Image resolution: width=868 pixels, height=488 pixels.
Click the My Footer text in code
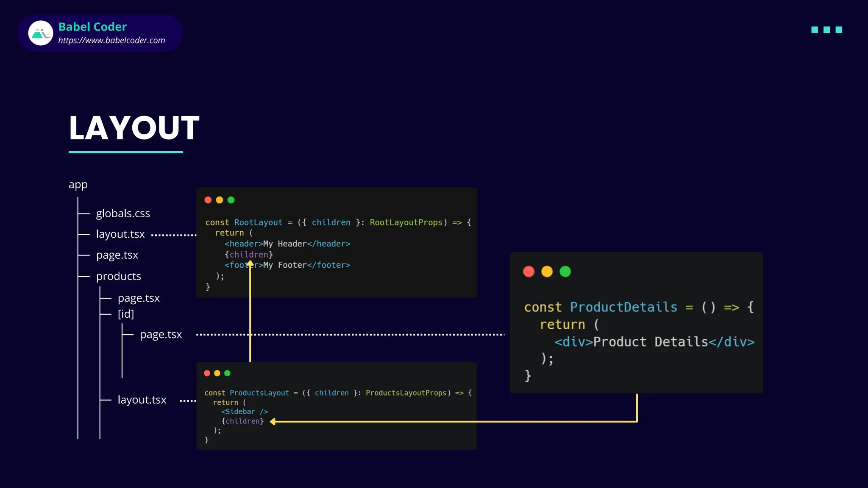pos(285,265)
